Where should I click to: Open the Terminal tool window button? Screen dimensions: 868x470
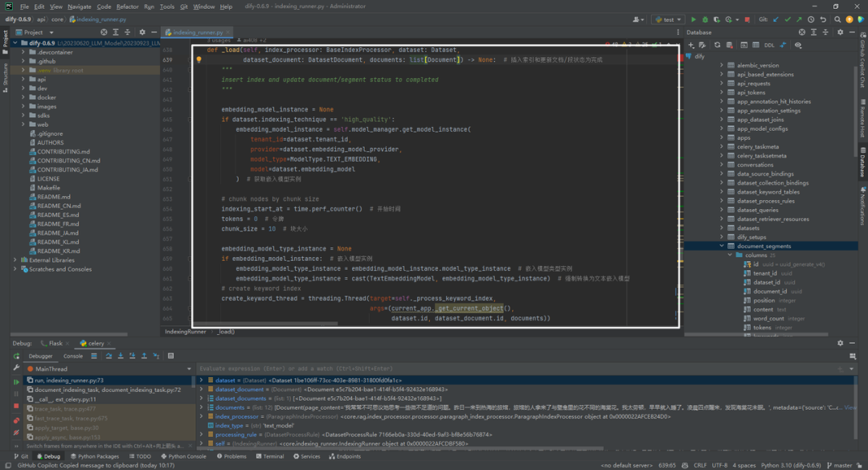click(269, 456)
